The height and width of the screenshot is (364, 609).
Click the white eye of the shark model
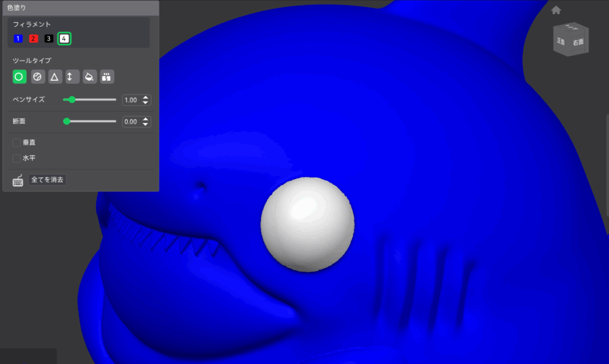pos(307,224)
